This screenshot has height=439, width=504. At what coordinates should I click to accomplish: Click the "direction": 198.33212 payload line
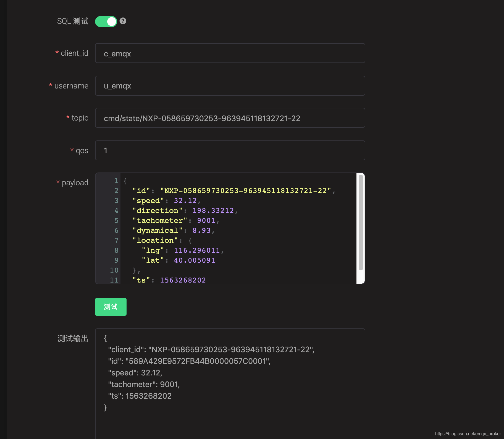[185, 211]
